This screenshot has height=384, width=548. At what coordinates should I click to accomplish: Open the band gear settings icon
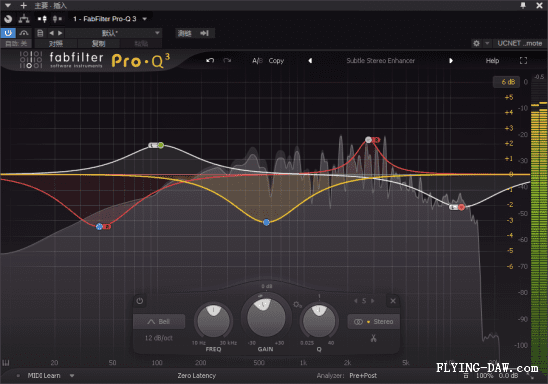tap(297, 305)
